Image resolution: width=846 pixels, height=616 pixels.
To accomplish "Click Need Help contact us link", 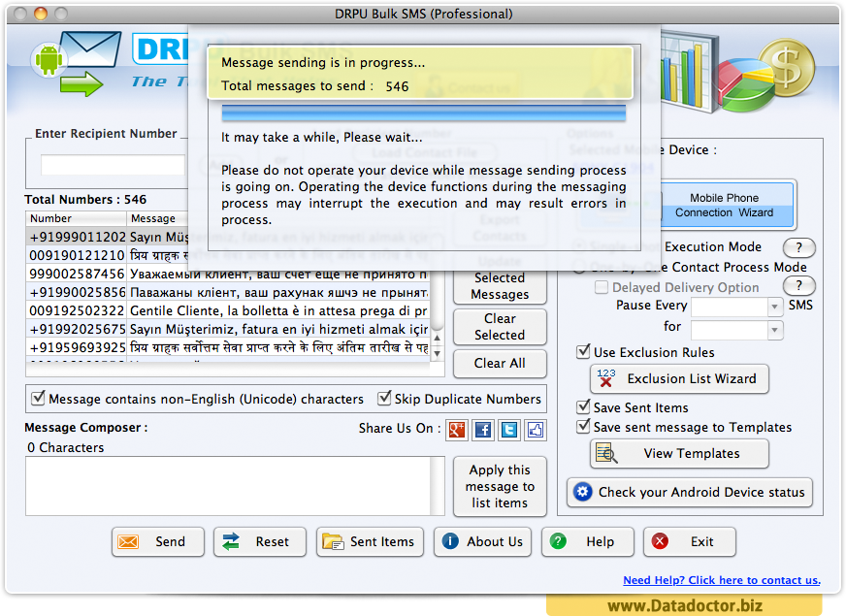I will tap(722, 580).
